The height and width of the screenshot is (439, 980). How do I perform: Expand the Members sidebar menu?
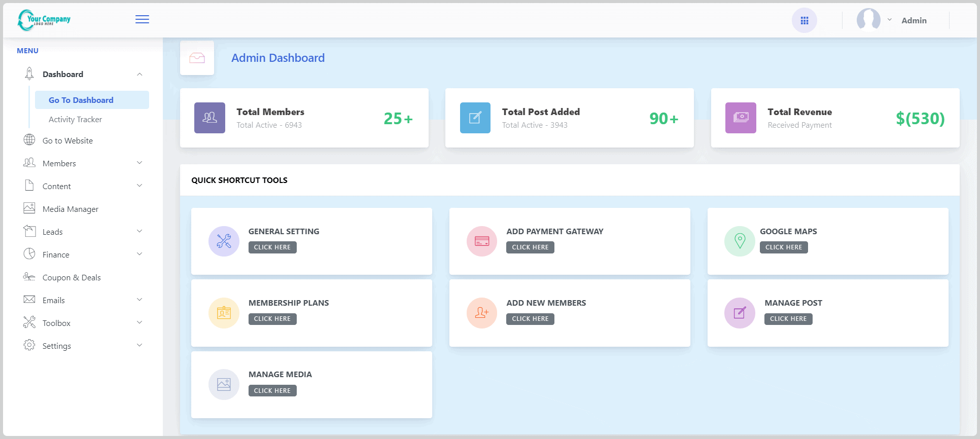(x=84, y=163)
